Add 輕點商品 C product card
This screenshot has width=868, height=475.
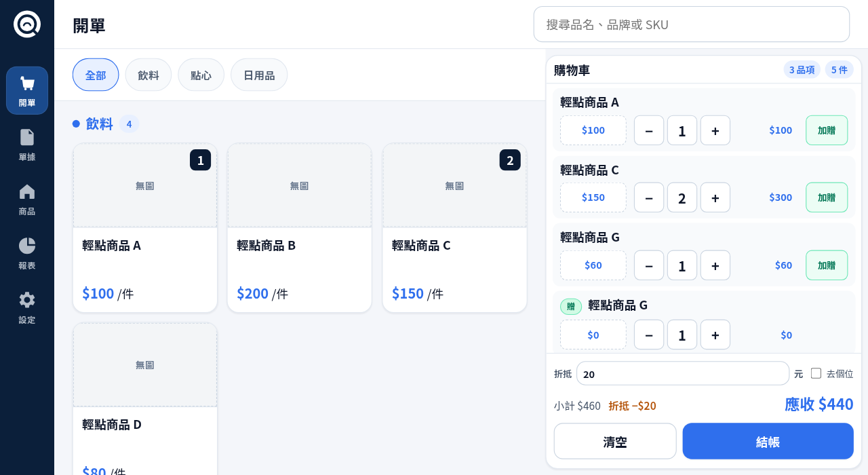click(x=454, y=228)
